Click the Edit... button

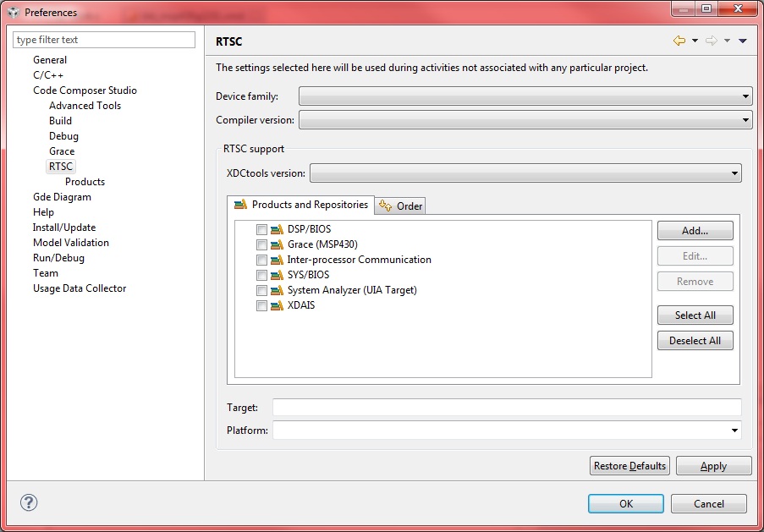pos(695,255)
